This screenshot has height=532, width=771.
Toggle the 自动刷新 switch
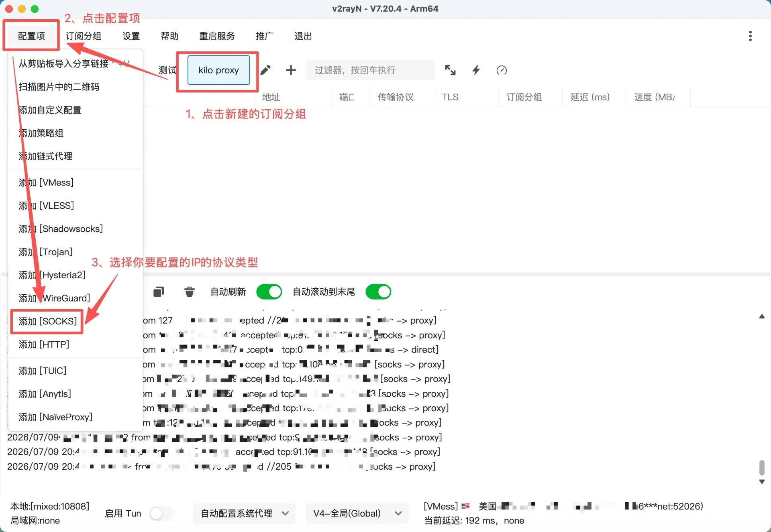(x=269, y=292)
